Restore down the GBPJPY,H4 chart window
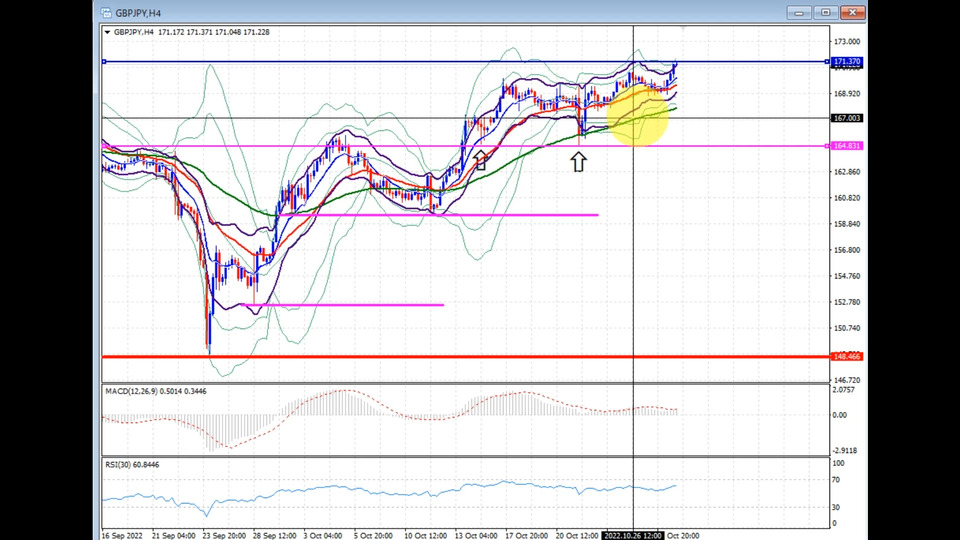Screen dimensions: 960x540 [x=825, y=12]
